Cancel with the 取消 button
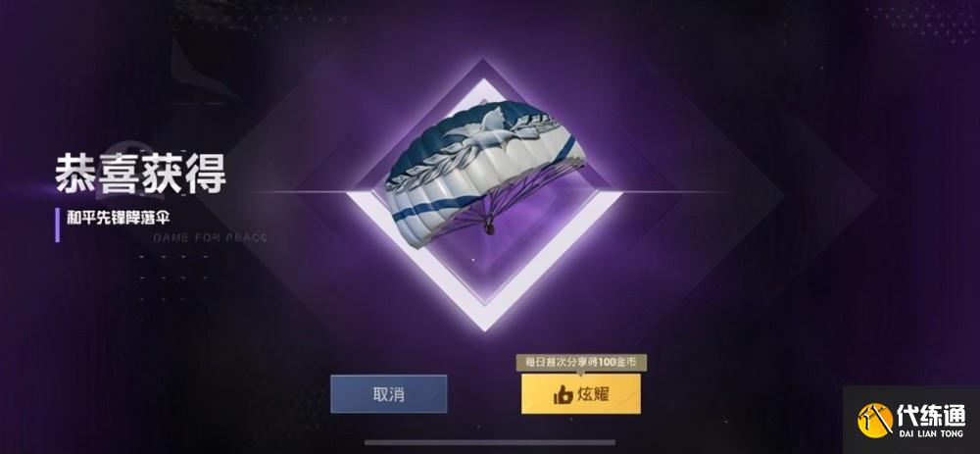This screenshot has height=454, width=980. [389, 394]
